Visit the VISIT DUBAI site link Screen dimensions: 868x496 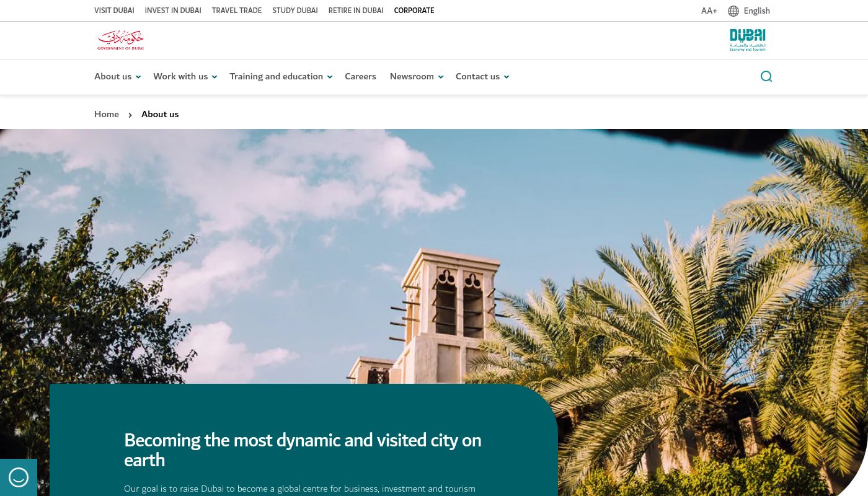114,11
